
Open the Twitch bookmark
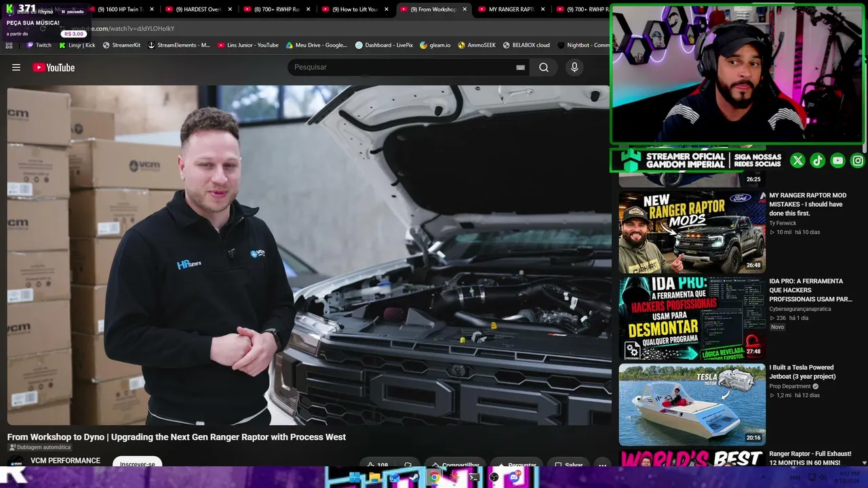click(x=39, y=45)
